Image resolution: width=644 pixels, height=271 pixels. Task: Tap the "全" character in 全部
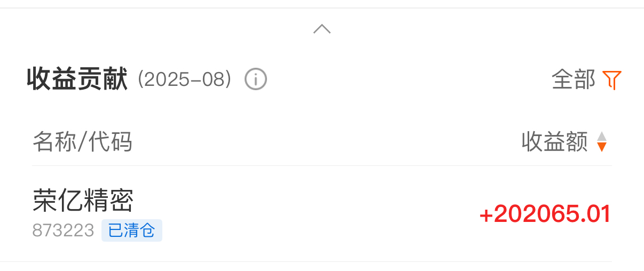point(562,80)
